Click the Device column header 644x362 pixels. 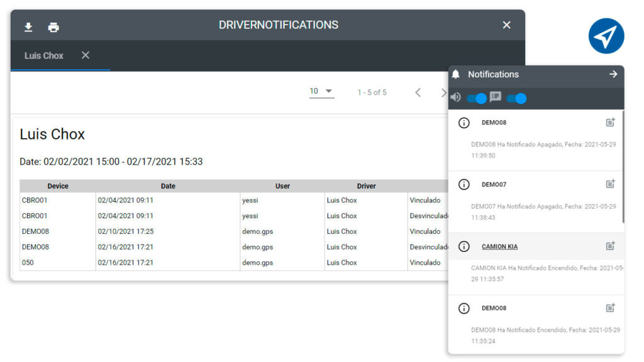(57, 186)
